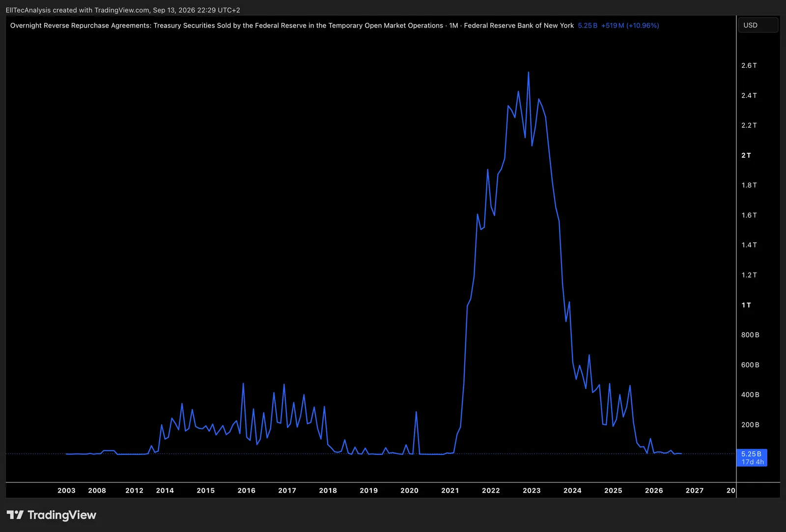Click the 2024 time axis label
This screenshot has height=532, width=786.
(x=573, y=490)
